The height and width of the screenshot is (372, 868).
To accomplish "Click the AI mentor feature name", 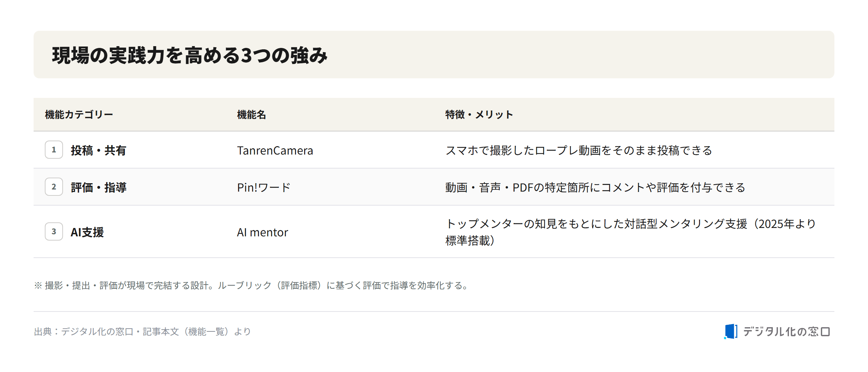I will tap(262, 232).
